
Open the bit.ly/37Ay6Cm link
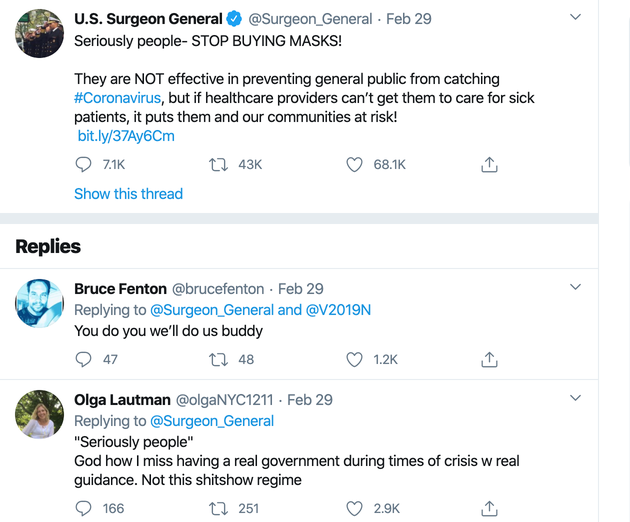126,135
